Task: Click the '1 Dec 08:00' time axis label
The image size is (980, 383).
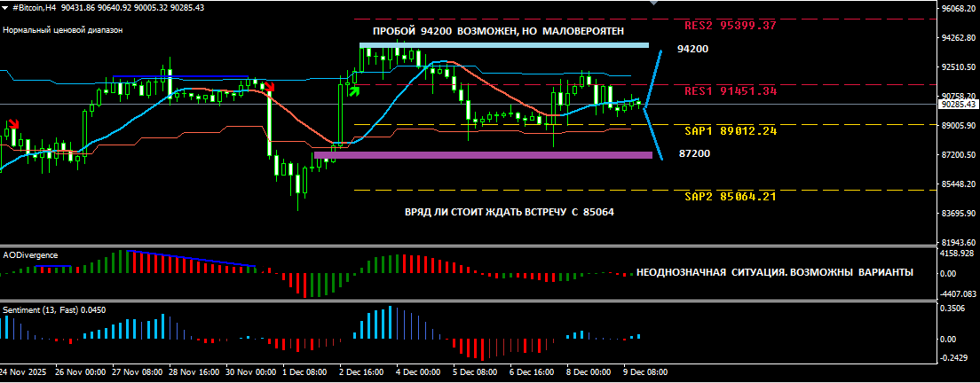Action: [305, 372]
